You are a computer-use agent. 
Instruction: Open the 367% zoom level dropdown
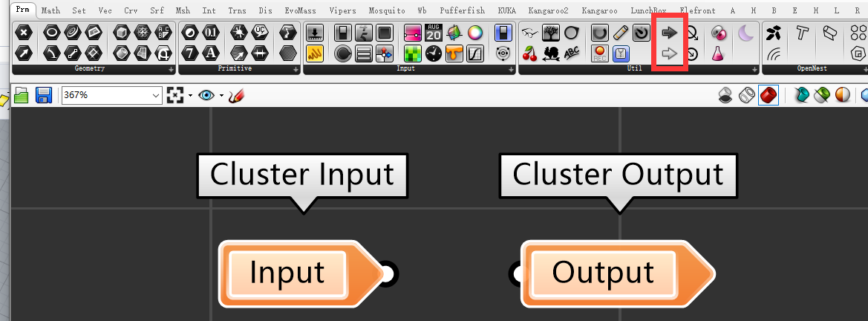[x=156, y=95]
